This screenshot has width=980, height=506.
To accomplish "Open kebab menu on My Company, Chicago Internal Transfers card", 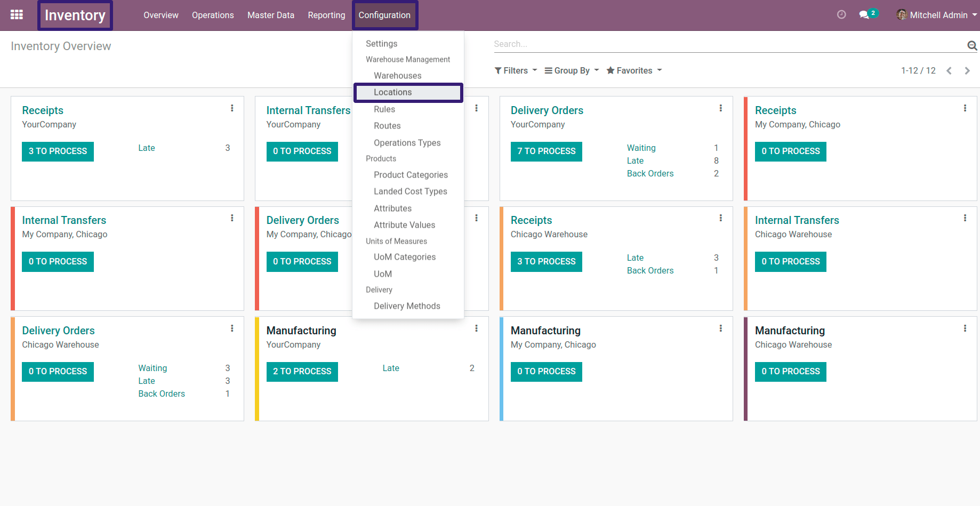I will pyautogui.click(x=232, y=218).
